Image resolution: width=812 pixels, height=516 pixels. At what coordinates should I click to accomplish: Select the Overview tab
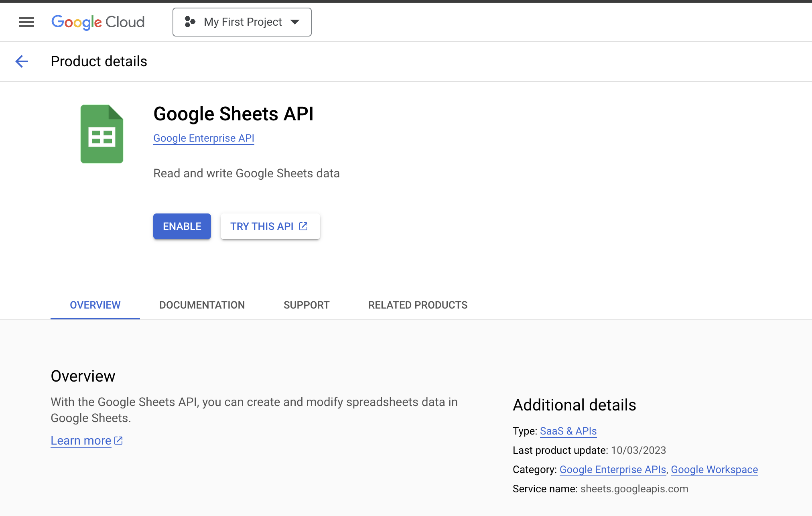[95, 305]
